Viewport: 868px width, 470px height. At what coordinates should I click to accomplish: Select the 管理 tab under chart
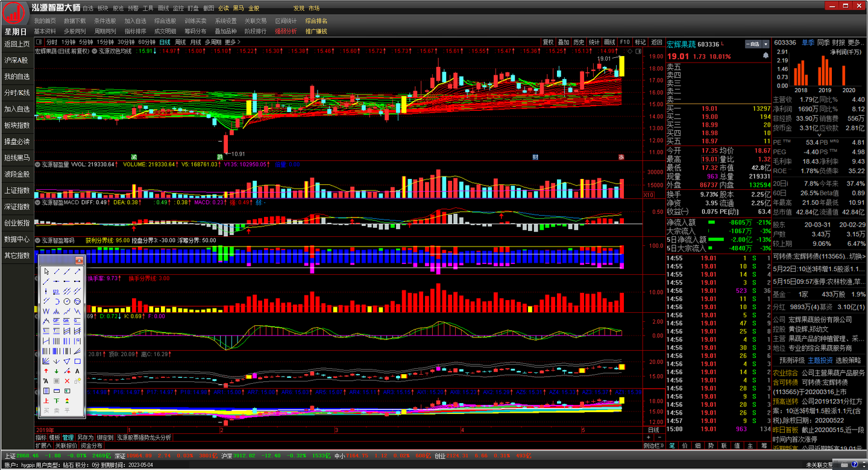(68, 437)
